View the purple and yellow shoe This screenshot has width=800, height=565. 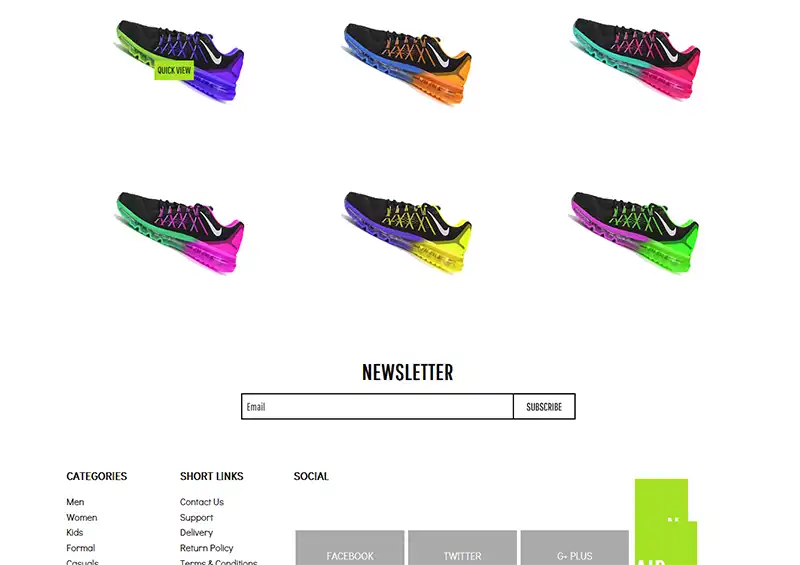(407, 232)
